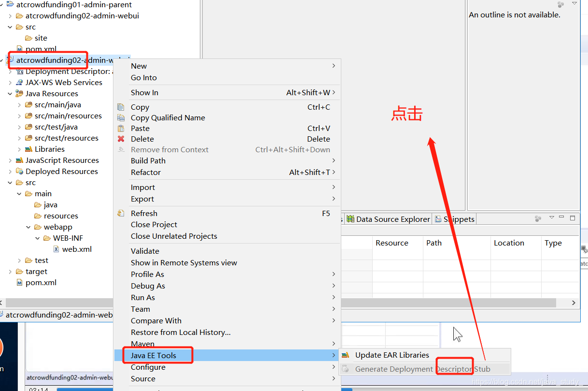This screenshot has height=391, width=588.
Task: Open the New submenu
Action: 227,66
